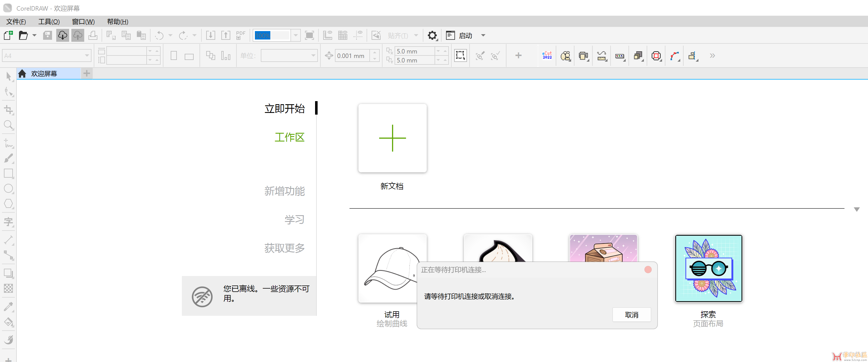868x362 pixels.
Task: Expand the zoom level 100% dropdown
Action: tap(295, 35)
